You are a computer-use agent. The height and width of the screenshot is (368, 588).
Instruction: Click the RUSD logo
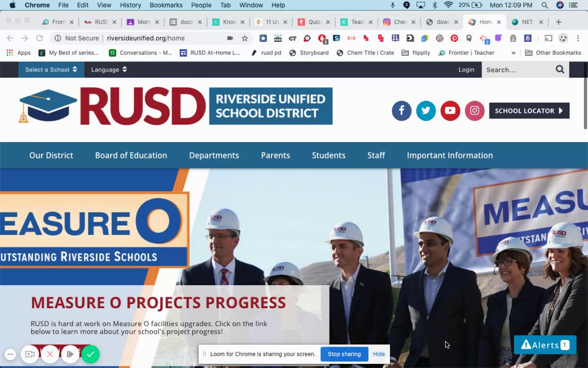point(176,106)
